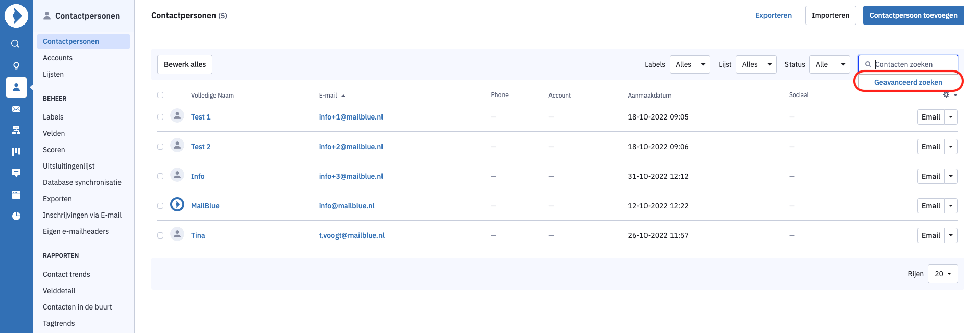Check the box for Test 1
Viewport: 980px width, 333px height.
click(160, 117)
